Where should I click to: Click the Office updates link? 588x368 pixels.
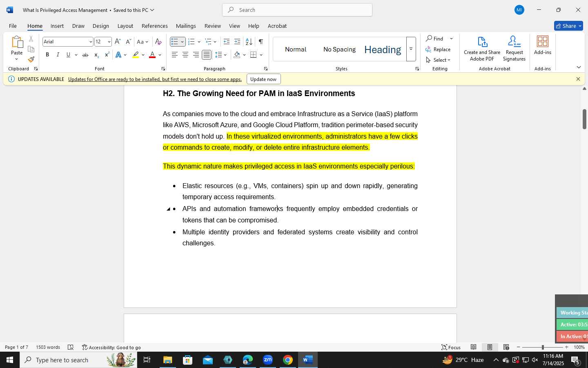155,79
